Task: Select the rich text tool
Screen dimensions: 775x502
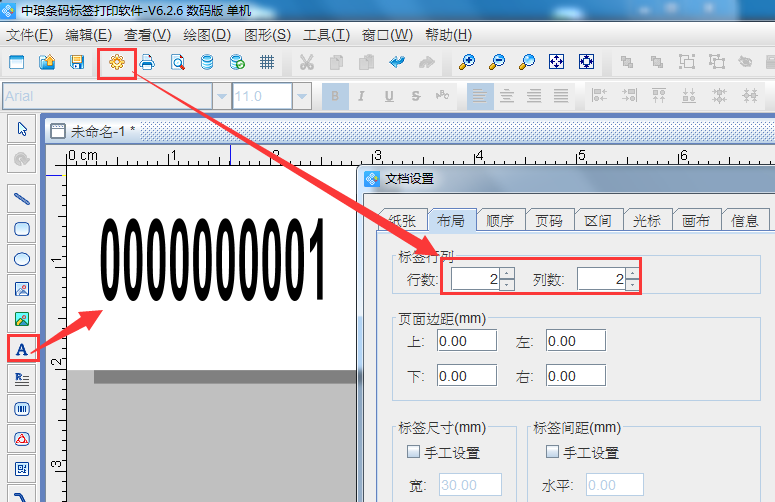Action: 22,379
